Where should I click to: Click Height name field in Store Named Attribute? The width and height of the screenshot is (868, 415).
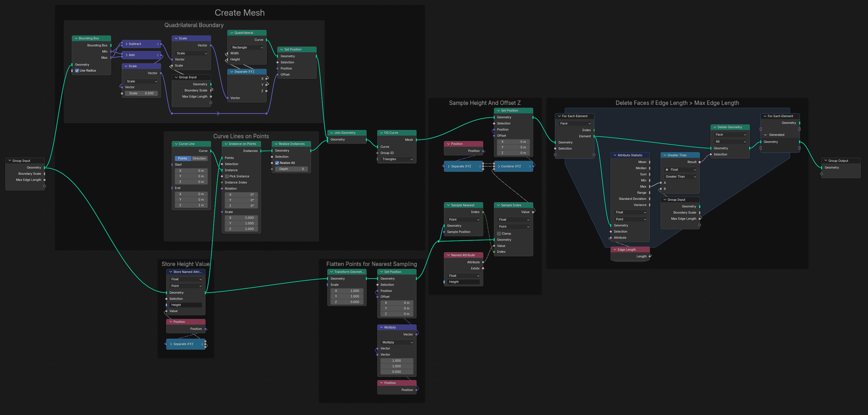[x=186, y=305]
